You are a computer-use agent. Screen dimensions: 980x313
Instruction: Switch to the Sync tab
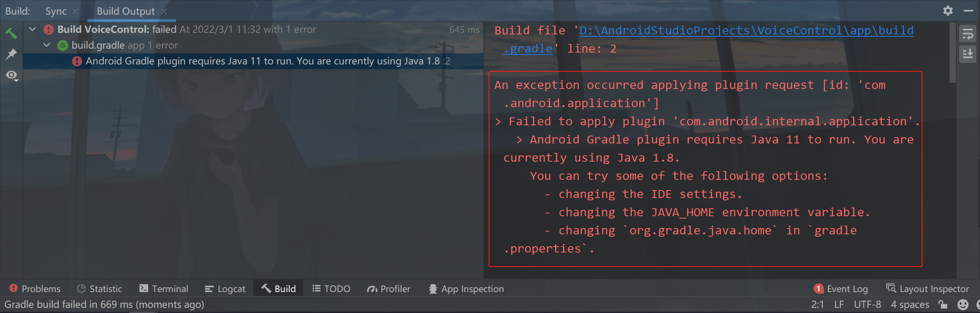56,11
